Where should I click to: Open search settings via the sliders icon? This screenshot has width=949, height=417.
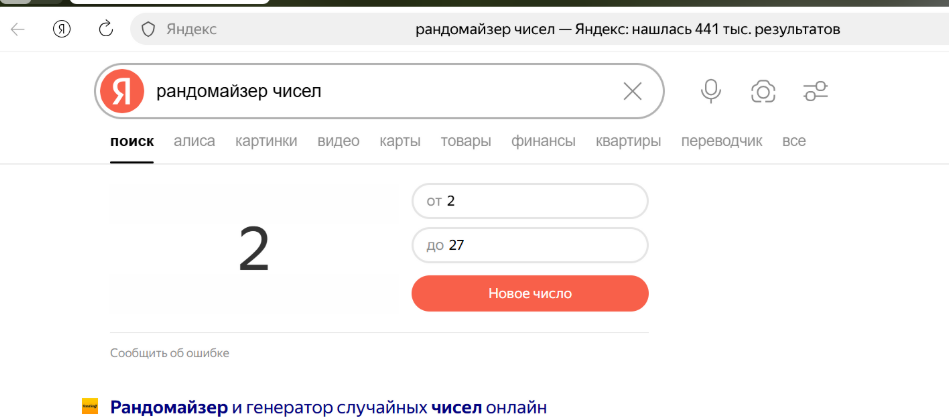[x=815, y=92]
